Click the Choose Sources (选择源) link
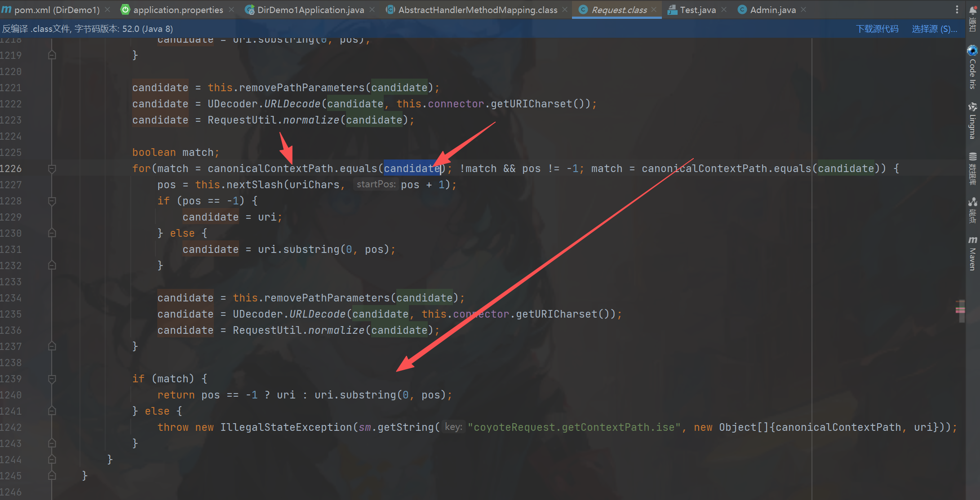The width and height of the screenshot is (980, 500). tap(934, 29)
